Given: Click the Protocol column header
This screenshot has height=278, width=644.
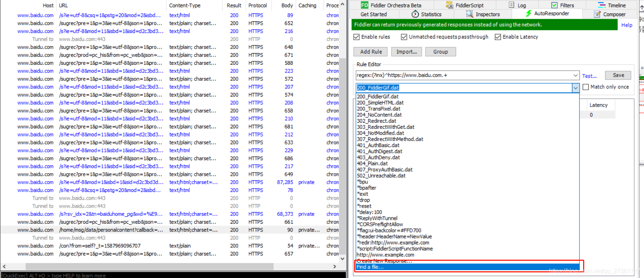Looking at the screenshot, I should coord(258,5).
